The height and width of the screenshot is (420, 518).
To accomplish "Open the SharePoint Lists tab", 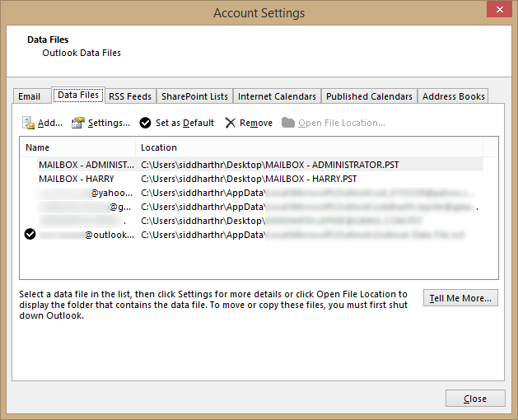I will [x=194, y=96].
